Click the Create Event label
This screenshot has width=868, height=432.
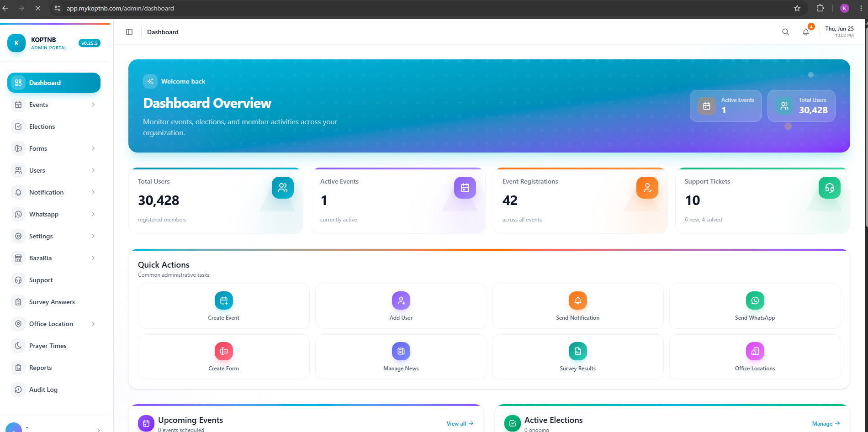[x=224, y=318]
